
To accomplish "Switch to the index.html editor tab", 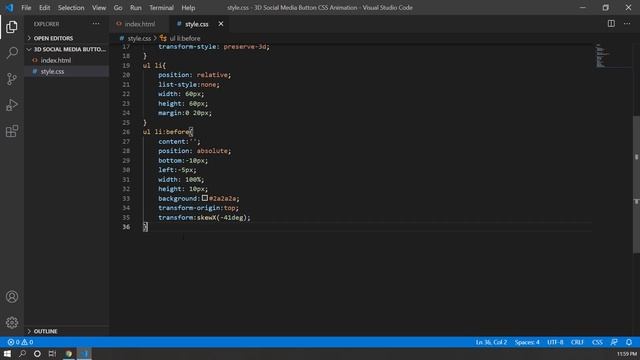I will click(x=140, y=24).
